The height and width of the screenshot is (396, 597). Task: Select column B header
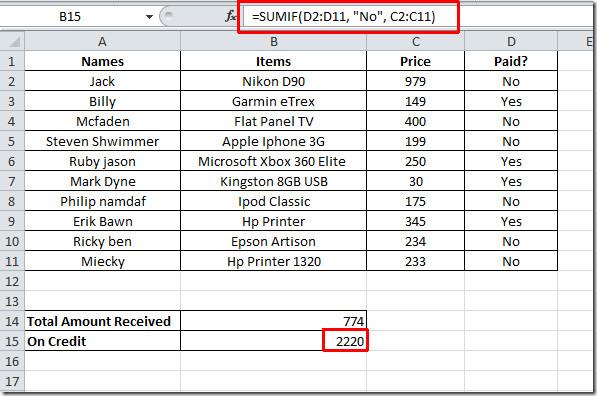coord(273,42)
